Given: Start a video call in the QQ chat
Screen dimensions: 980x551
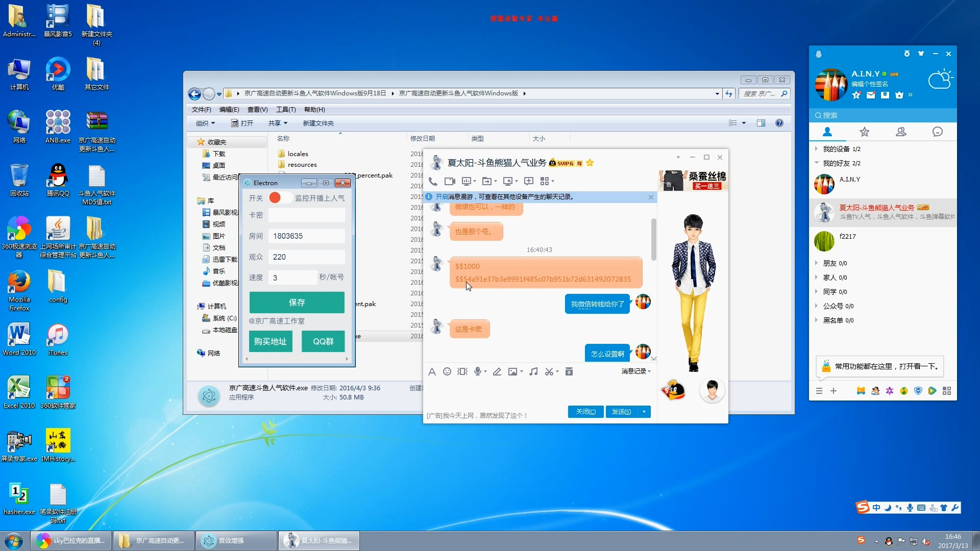Looking at the screenshot, I should [x=450, y=181].
